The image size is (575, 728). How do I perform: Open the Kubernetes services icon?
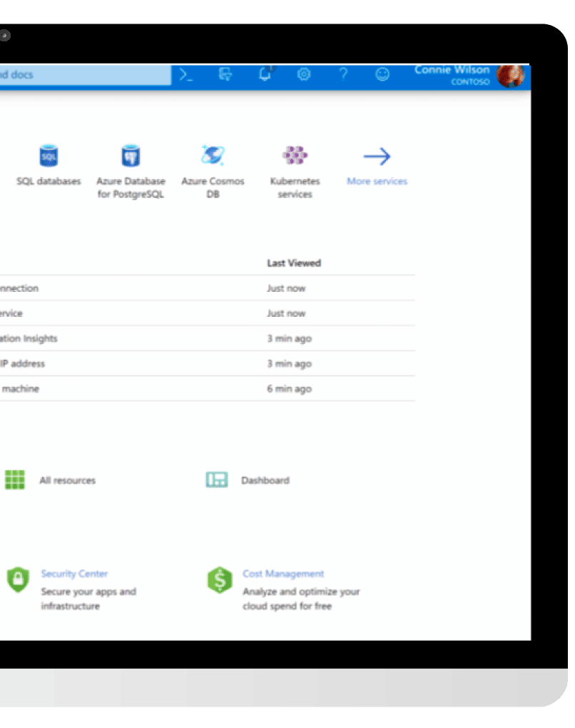[x=295, y=155]
